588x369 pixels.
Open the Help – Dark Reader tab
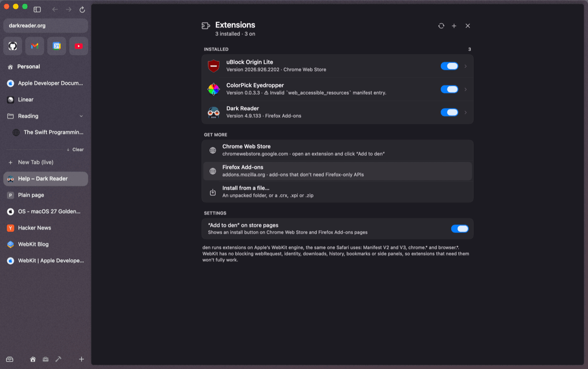(45, 179)
